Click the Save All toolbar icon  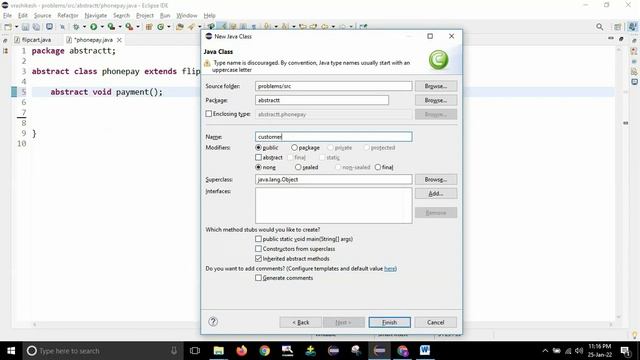pyautogui.click(x=36, y=27)
